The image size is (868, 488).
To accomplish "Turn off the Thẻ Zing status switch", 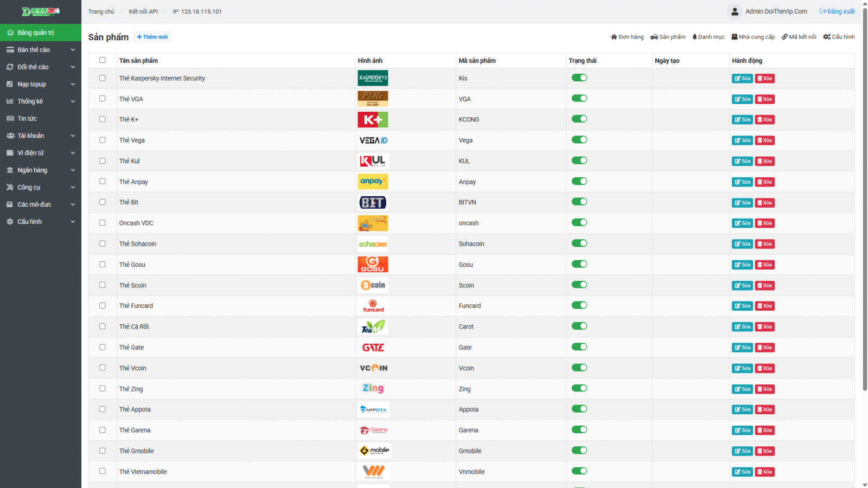I will [579, 388].
